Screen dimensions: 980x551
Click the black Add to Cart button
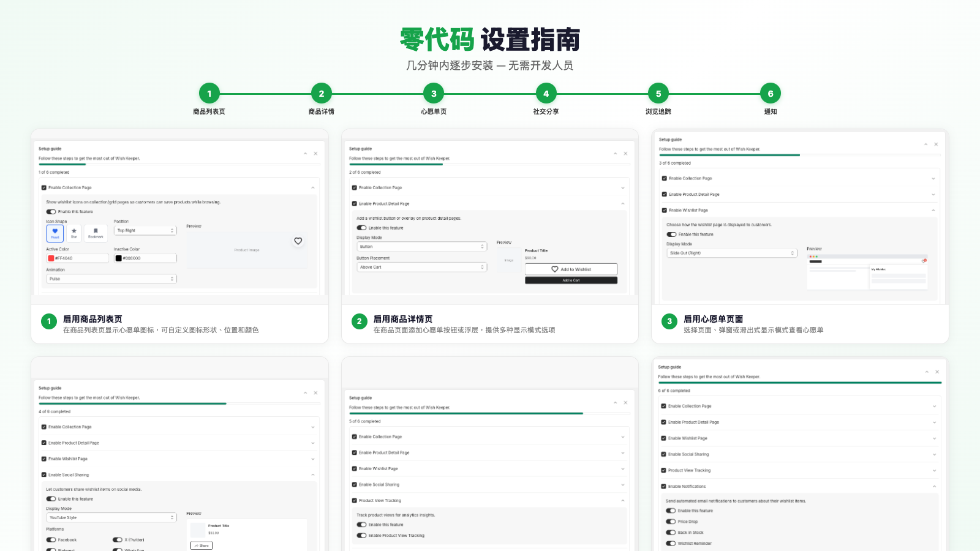coord(571,280)
